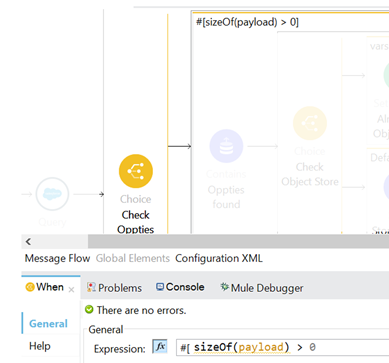Click the 'Check Oppties' label
The image size is (389, 363).
point(136,222)
